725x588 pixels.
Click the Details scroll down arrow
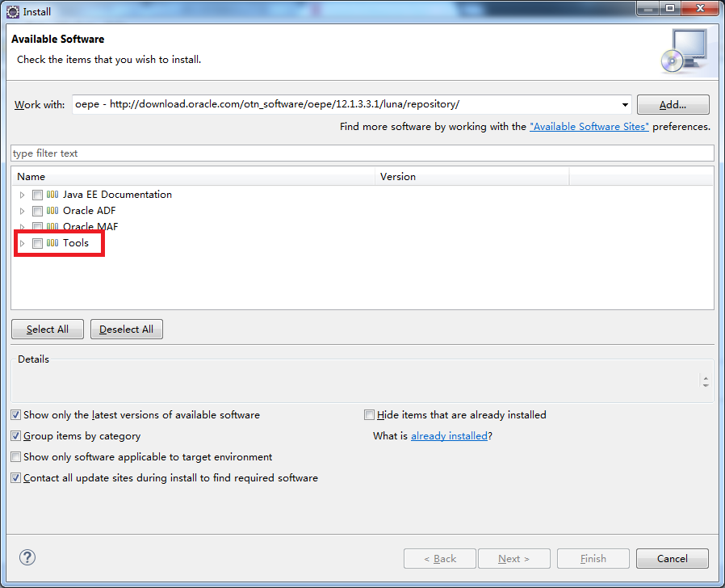point(706,385)
